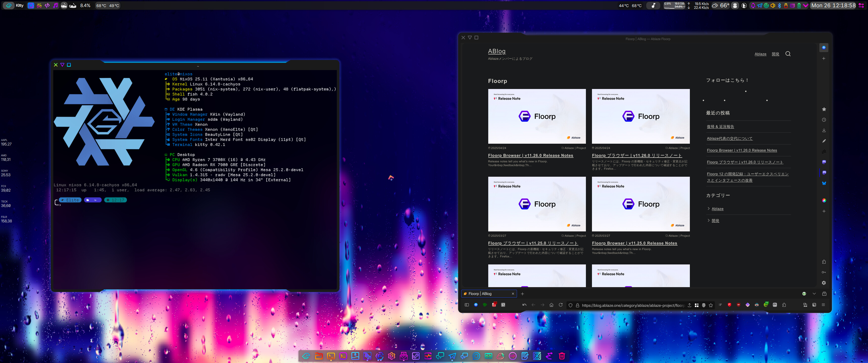This screenshot has height=363, width=868.
Task: Click the site security lock icon
Action: coord(578,306)
